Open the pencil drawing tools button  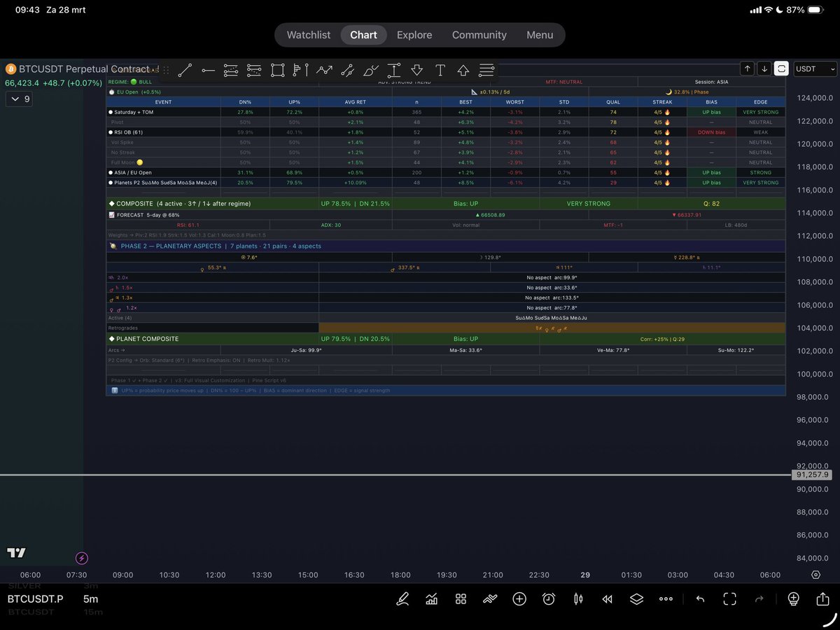coord(402,599)
